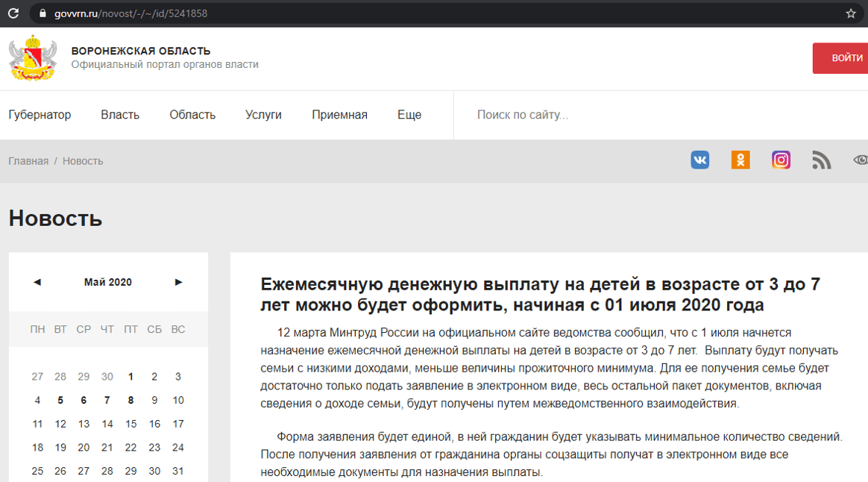Screen dimensions: 868x482
Task: Open the Власть menu
Action: click(120, 115)
